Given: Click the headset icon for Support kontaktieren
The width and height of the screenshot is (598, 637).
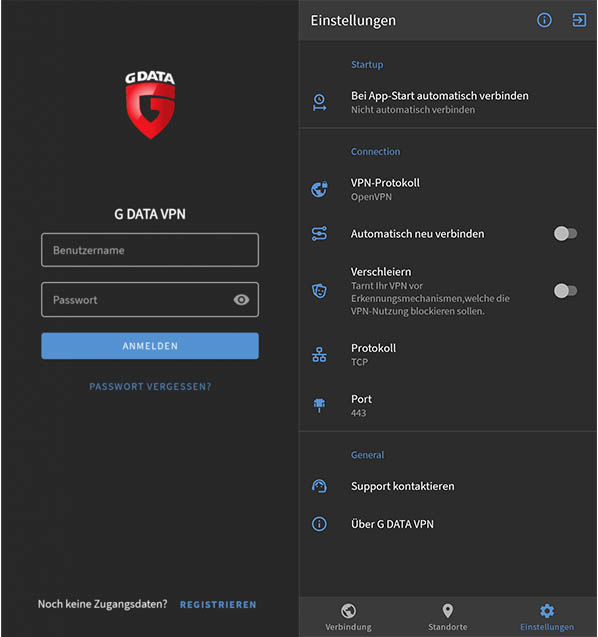Looking at the screenshot, I should (319, 486).
